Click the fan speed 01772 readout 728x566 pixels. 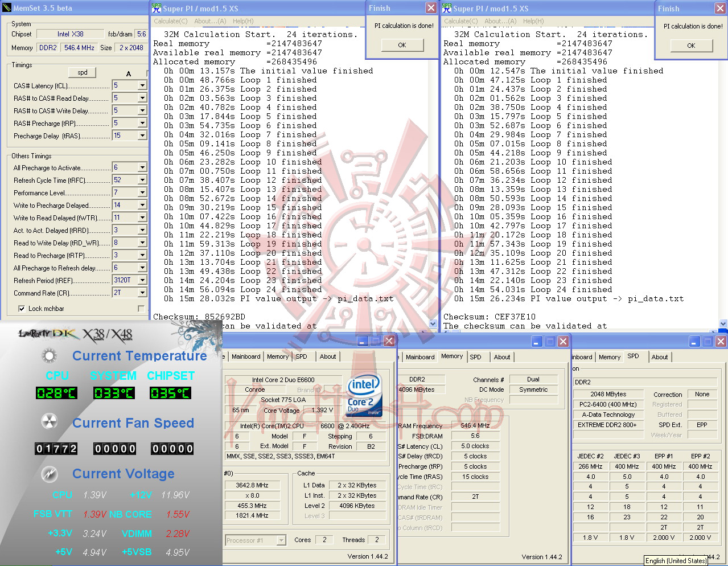coord(56,449)
